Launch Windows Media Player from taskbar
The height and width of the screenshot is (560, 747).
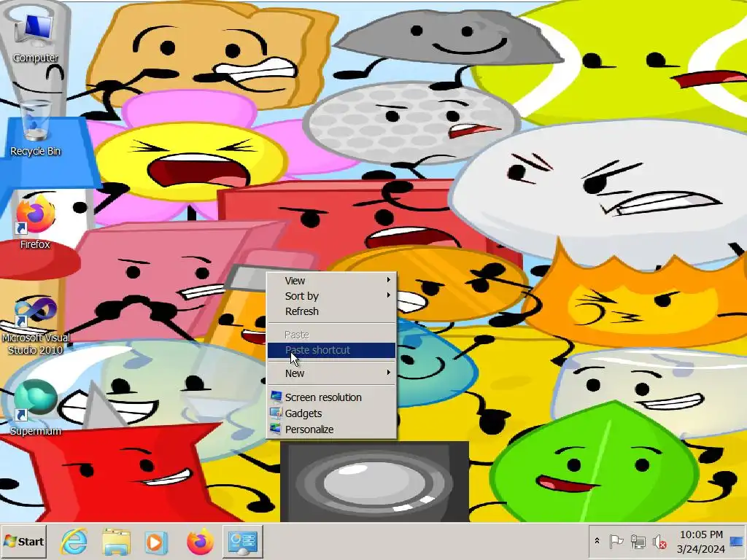156,542
